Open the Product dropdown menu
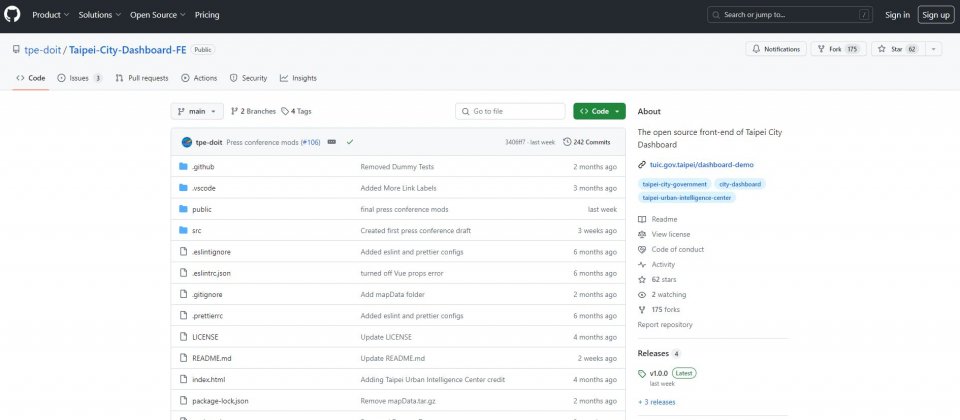The height and width of the screenshot is (420, 960). click(51, 15)
